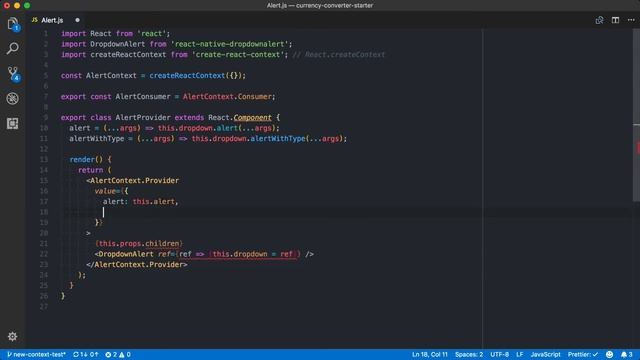Click the Ln 18, Col 11 position indicator
Image resolution: width=640 pixels, height=360 pixels.
(429, 354)
